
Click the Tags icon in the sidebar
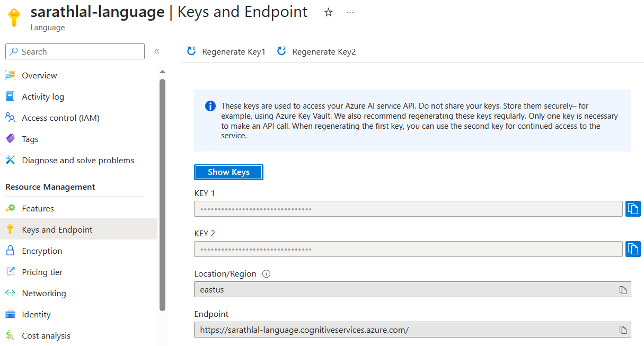pyautogui.click(x=12, y=139)
